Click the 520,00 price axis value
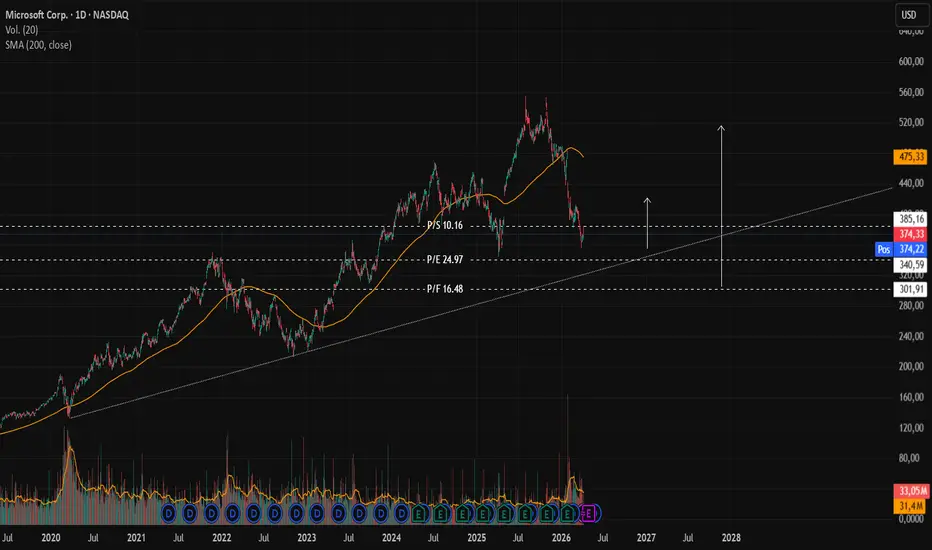The height and width of the screenshot is (550, 932). pyautogui.click(x=911, y=122)
